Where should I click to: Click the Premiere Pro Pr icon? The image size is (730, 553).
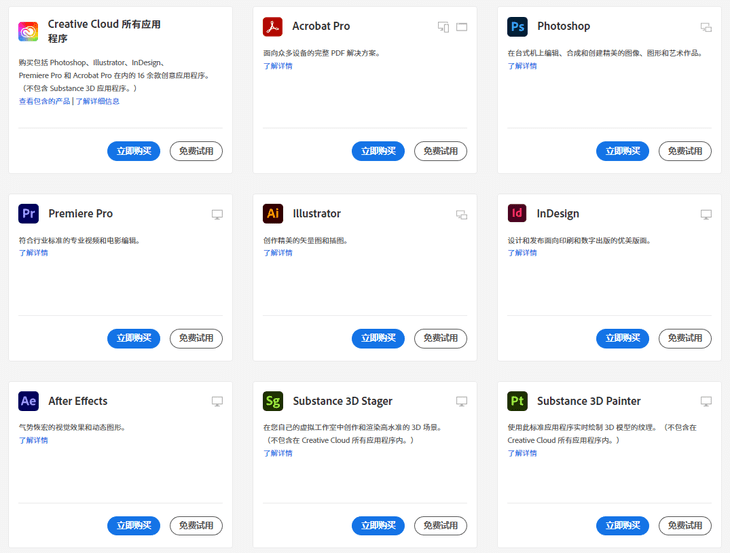pos(28,213)
